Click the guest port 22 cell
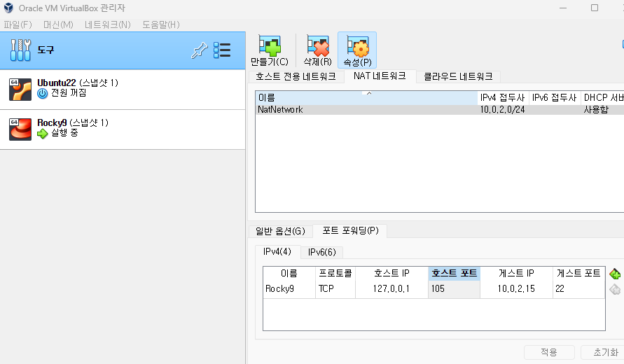 (578, 289)
